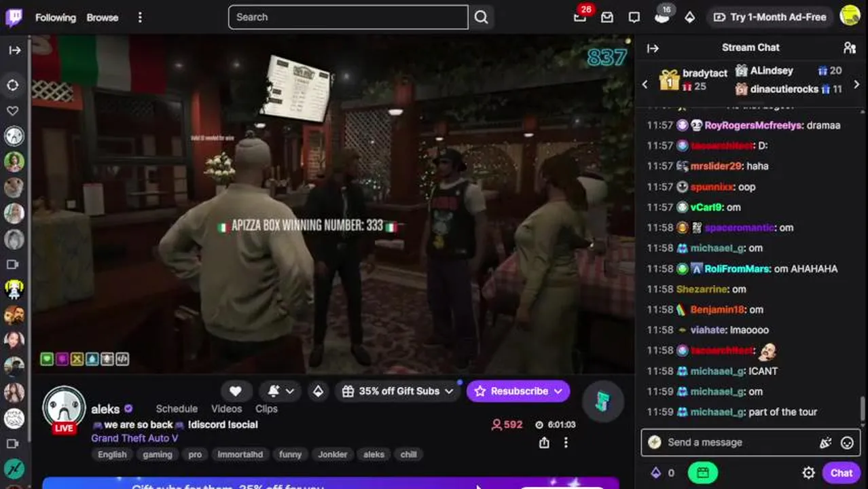This screenshot has width=868, height=489.
Task: Select the English tag
Action: (x=112, y=454)
